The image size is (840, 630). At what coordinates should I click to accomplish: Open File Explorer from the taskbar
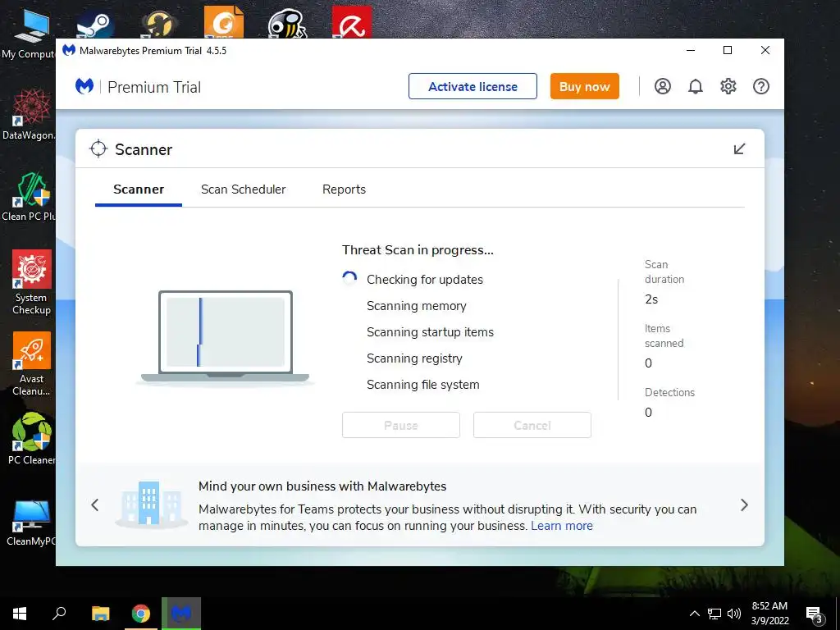pyautogui.click(x=100, y=614)
